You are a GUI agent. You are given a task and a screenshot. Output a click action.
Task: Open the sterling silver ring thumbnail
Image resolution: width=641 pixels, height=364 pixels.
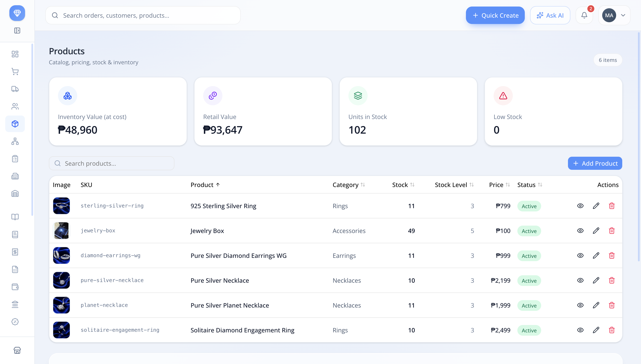(x=61, y=206)
